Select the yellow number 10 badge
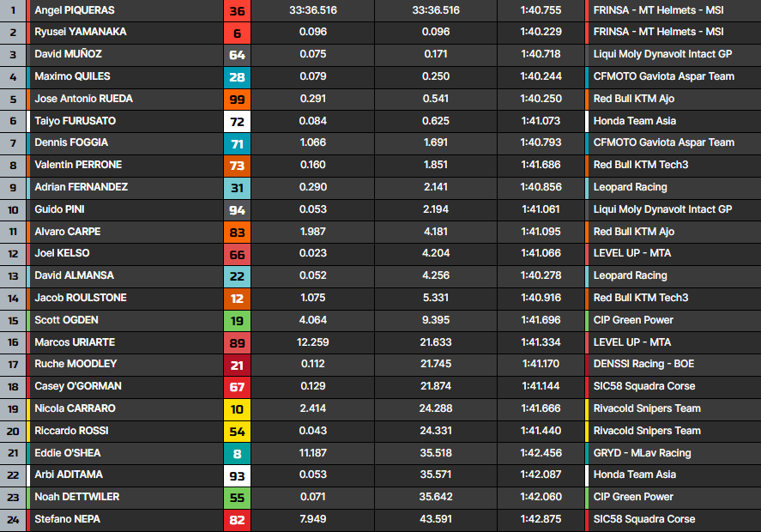761x532 pixels. coord(237,408)
